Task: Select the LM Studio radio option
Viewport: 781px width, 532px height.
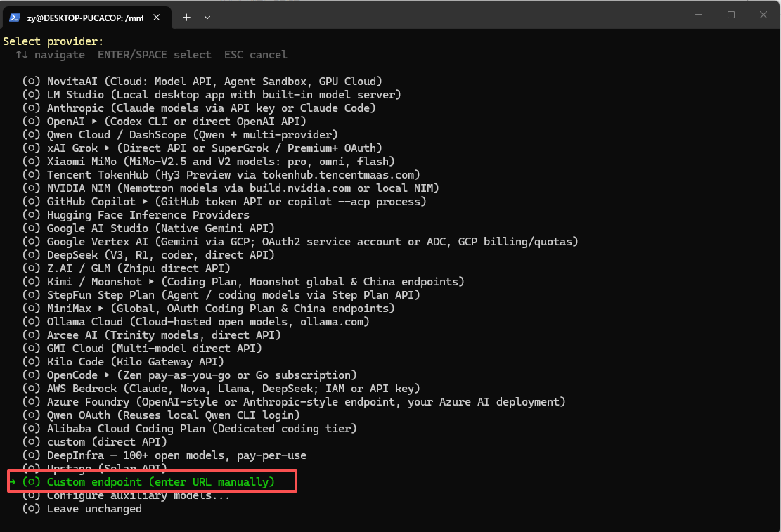Action: pos(31,95)
